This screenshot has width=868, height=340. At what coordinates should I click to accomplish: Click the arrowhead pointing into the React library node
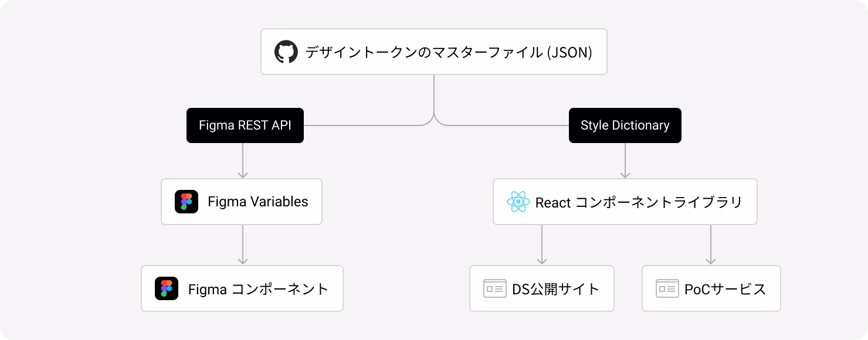(625, 174)
